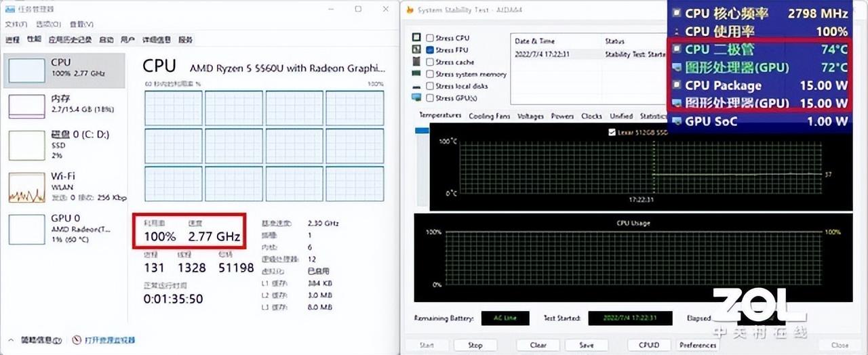Click CPU Package sensor icon in overlay
The height and width of the screenshot is (355, 868).
(675, 85)
